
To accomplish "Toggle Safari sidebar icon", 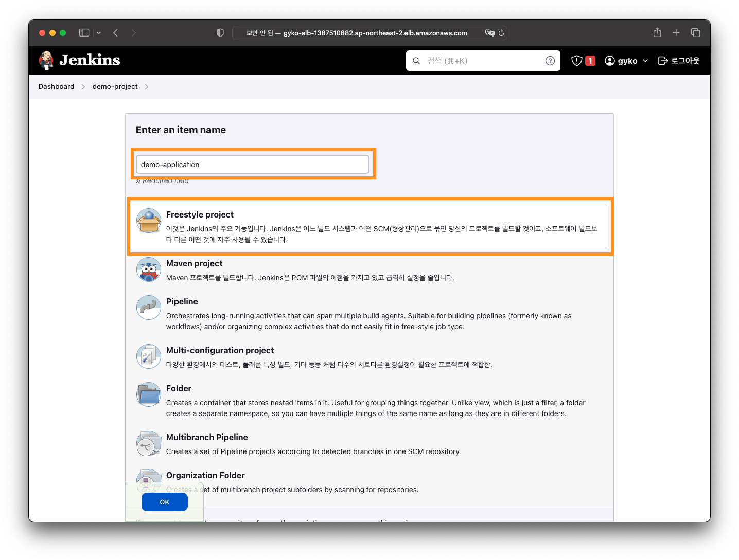I will point(84,33).
